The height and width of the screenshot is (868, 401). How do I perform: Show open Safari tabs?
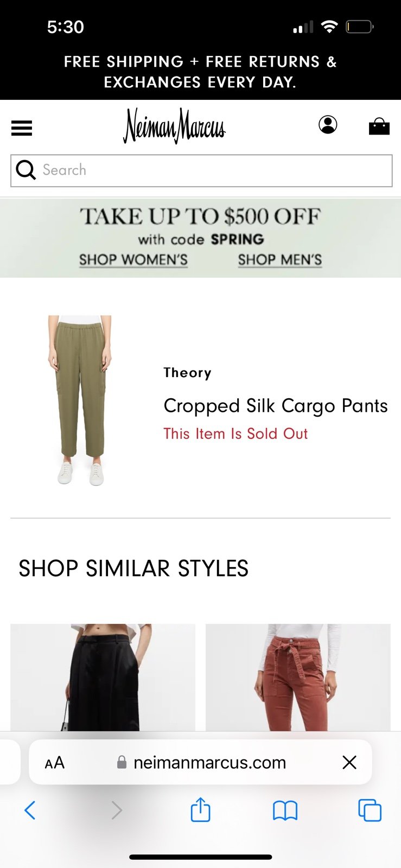coord(370,810)
